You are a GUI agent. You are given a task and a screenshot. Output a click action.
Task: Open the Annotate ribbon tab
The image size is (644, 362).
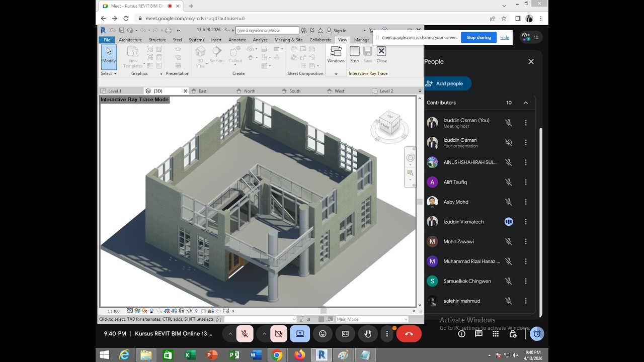click(237, 40)
